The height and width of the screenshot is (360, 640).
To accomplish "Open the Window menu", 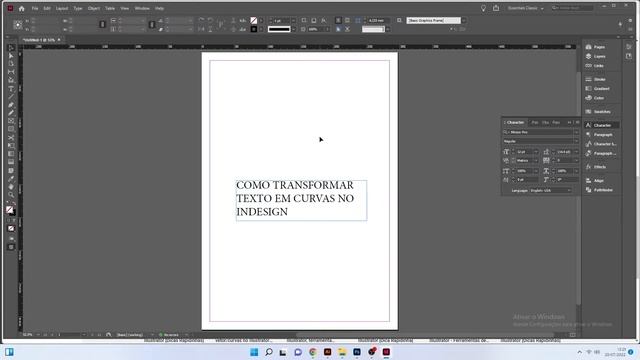I will point(142,8).
